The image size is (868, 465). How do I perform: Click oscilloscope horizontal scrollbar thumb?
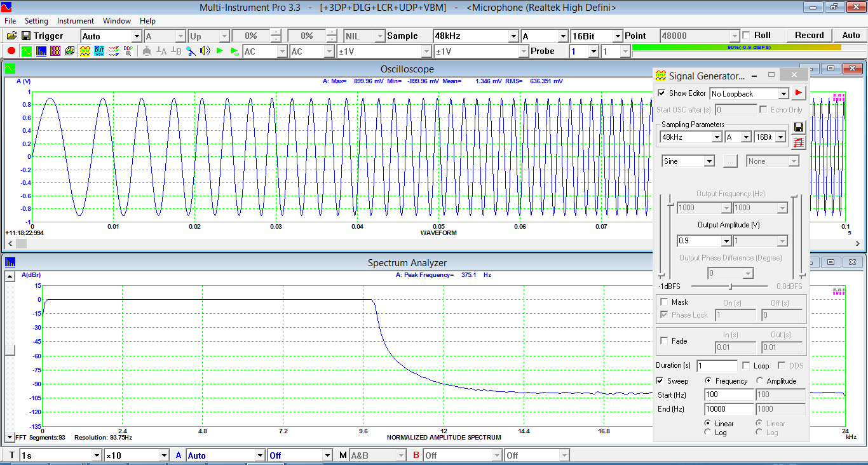tap(22, 243)
